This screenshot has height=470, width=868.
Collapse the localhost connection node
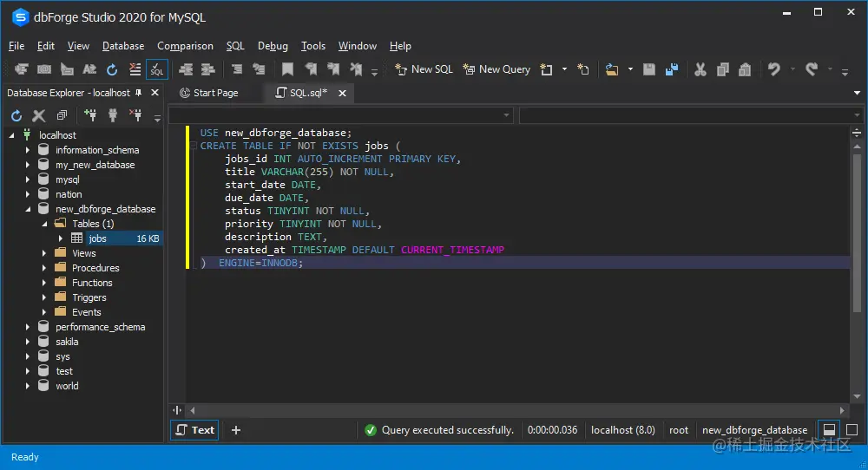point(11,135)
